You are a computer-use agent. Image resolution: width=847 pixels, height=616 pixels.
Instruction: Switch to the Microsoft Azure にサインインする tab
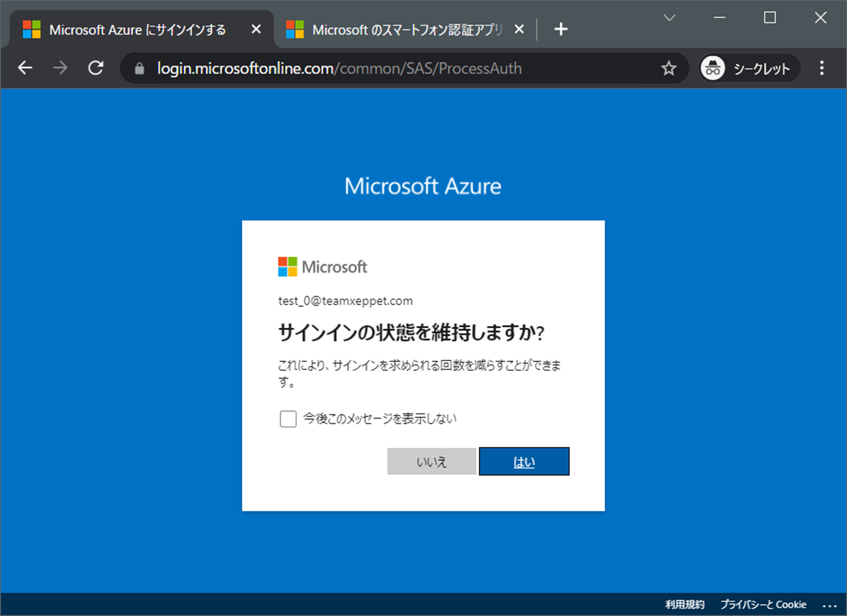pos(138,30)
